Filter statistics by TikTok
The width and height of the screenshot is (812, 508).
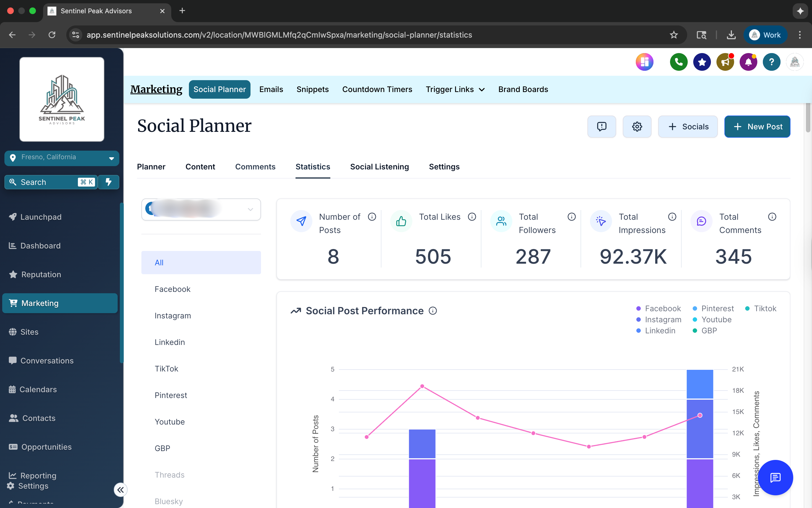click(201, 369)
